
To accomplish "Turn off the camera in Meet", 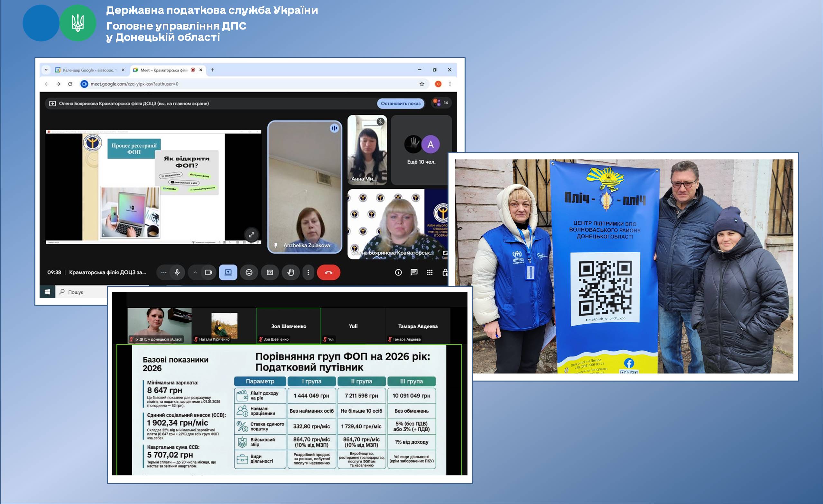I will point(208,272).
